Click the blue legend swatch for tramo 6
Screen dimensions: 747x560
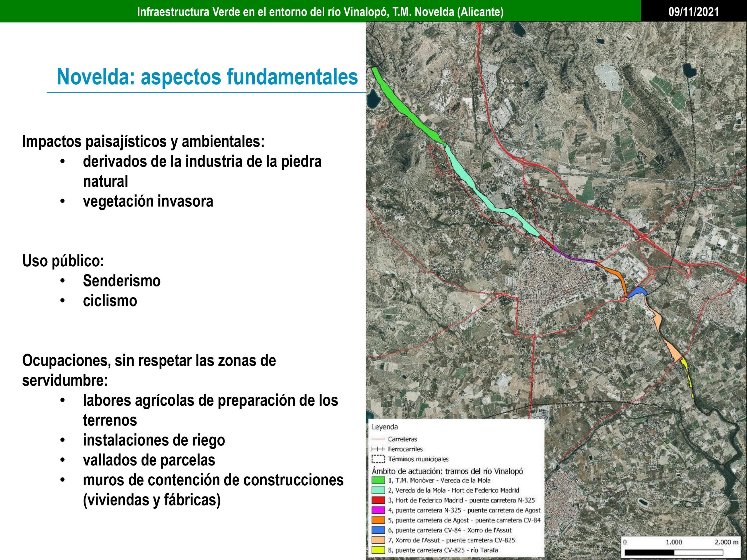(x=378, y=530)
